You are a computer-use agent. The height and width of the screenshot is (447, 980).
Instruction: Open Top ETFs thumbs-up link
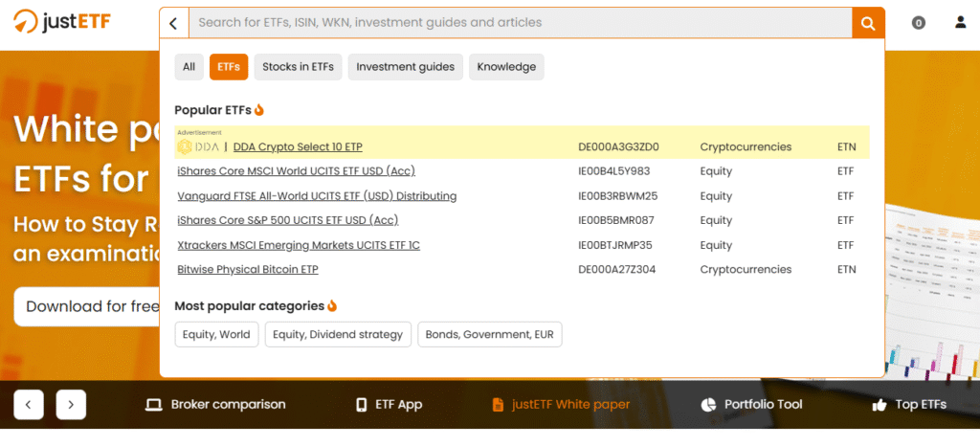909,405
